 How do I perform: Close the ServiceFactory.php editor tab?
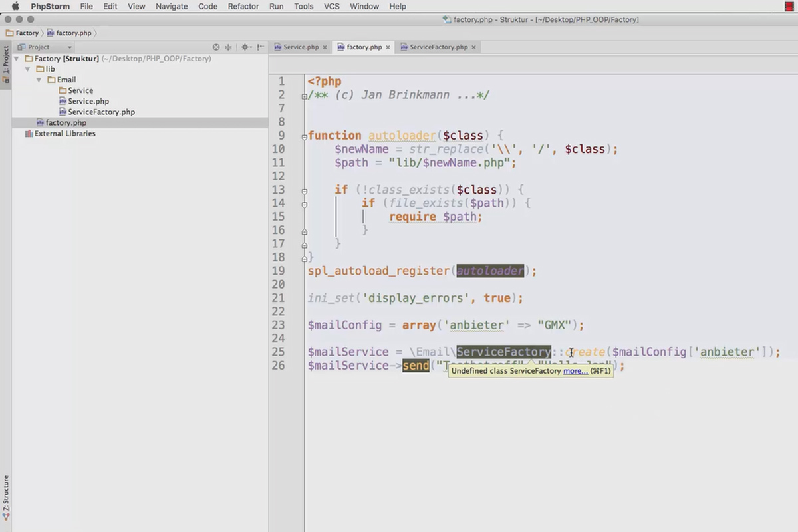473,47
